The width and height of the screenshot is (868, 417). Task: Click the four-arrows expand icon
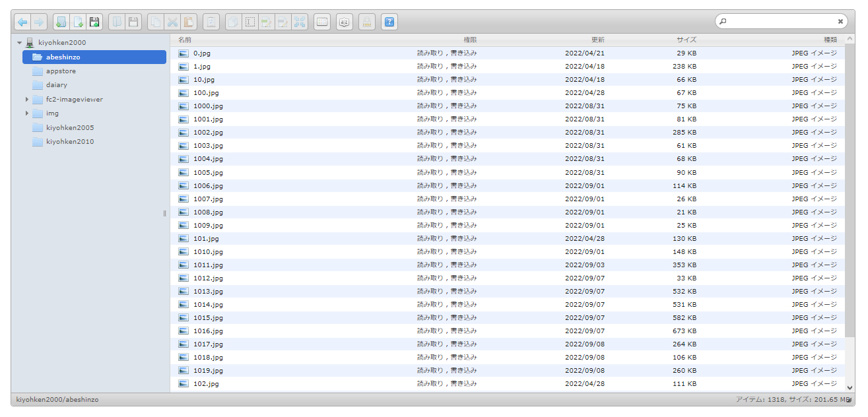[x=299, y=22]
